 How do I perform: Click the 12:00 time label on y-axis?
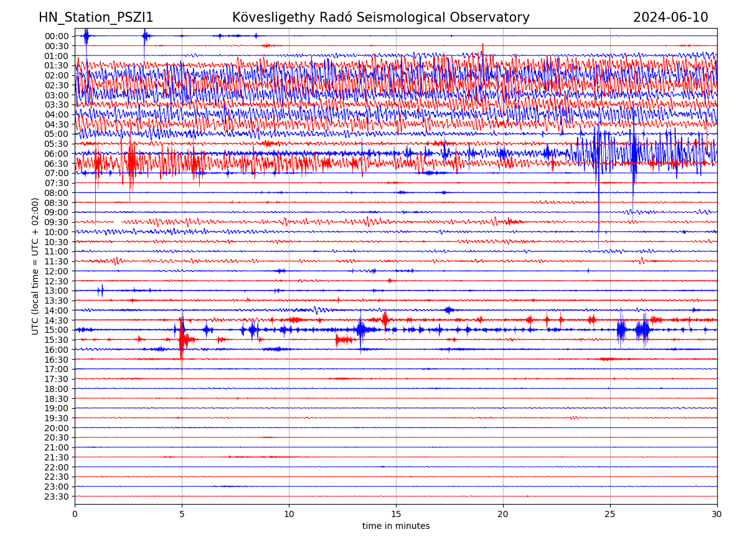point(56,271)
